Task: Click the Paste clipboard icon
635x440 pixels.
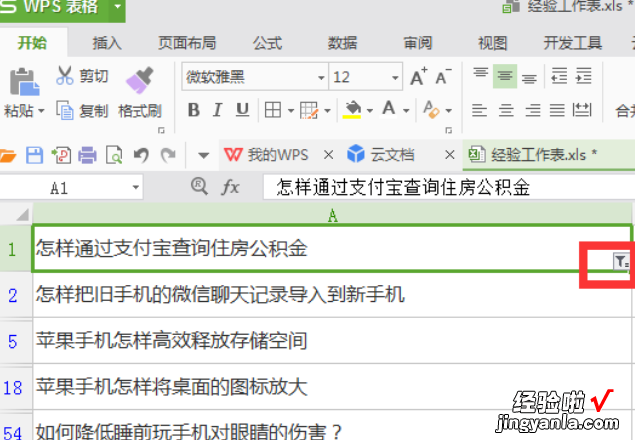Action: pyautogui.click(x=24, y=81)
